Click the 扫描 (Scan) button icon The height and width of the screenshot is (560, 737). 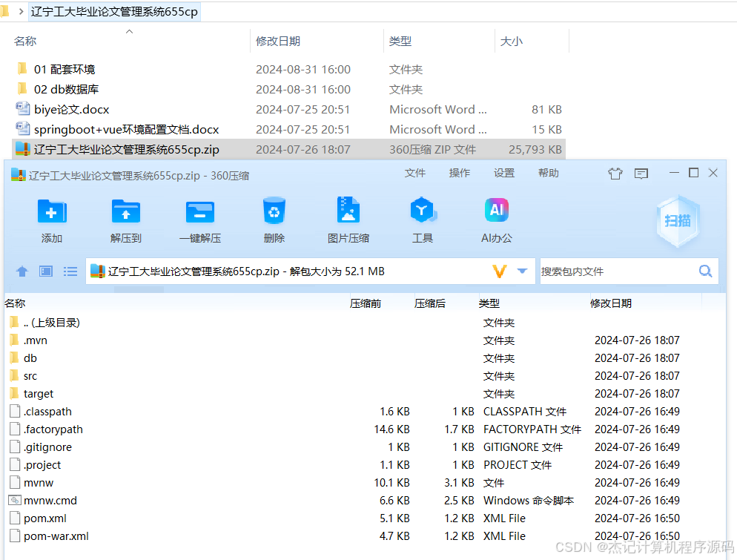click(677, 221)
